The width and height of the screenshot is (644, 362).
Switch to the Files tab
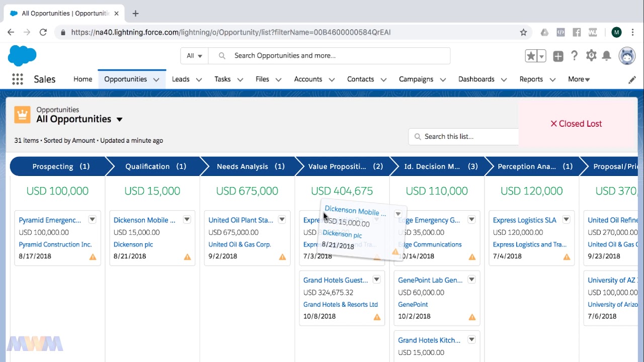[262, 79]
